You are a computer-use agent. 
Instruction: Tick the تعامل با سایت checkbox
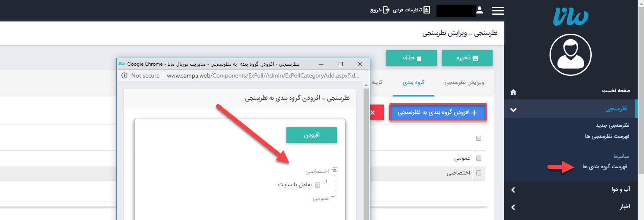pyautogui.click(x=318, y=184)
